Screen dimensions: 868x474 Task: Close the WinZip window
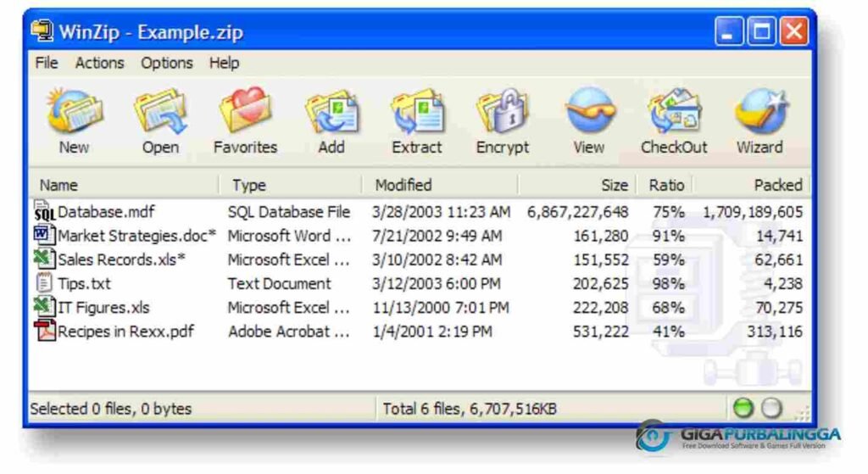click(x=793, y=31)
